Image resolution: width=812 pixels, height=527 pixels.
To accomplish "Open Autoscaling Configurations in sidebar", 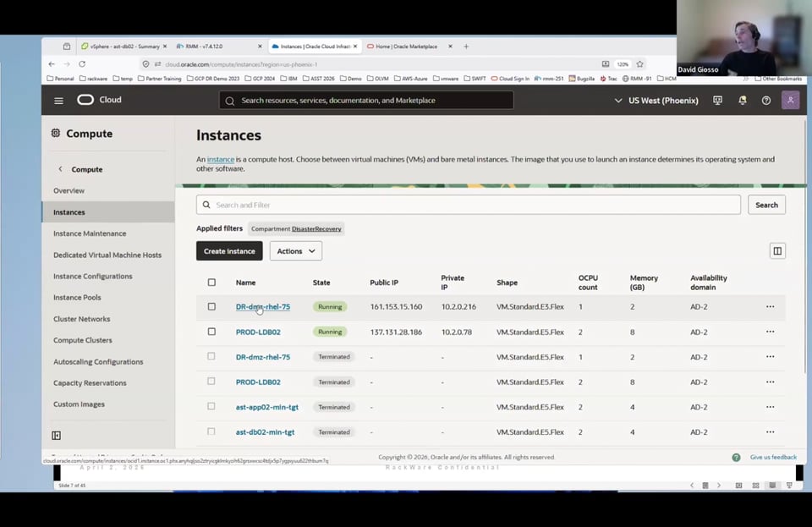I will click(98, 361).
